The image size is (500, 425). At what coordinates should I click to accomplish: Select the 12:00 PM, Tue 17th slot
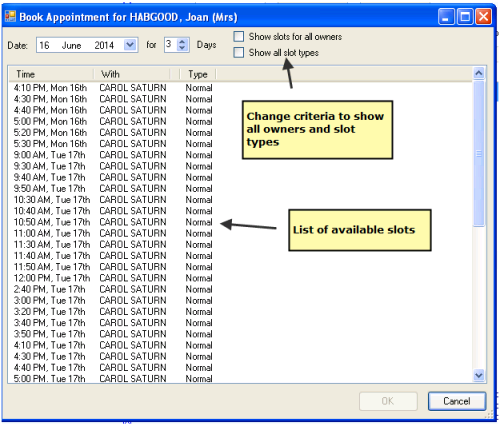click(x=113, y=278)
